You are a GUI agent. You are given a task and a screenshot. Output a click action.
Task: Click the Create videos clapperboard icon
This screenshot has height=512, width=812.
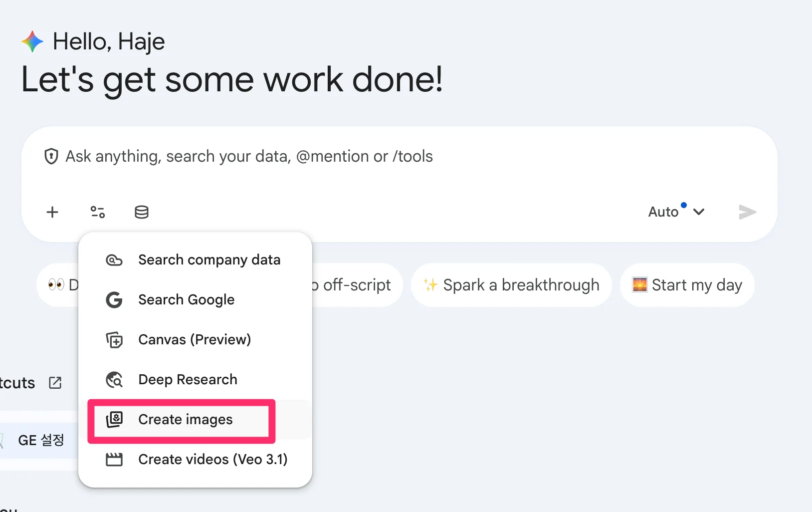114,460
